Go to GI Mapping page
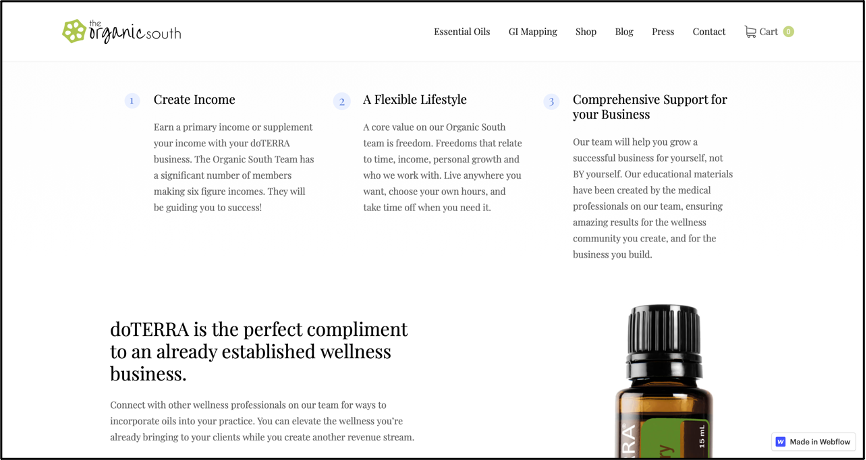 click(532, 31)
